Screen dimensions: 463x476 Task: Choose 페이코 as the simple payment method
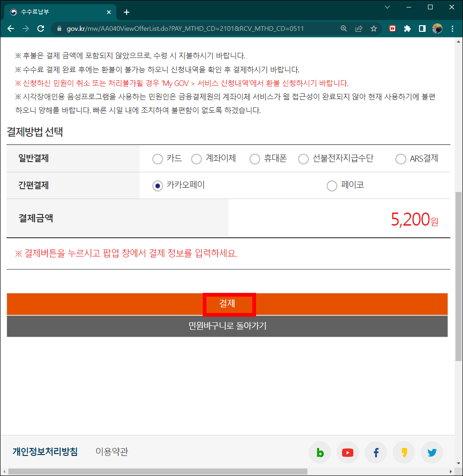click(332, 185)
